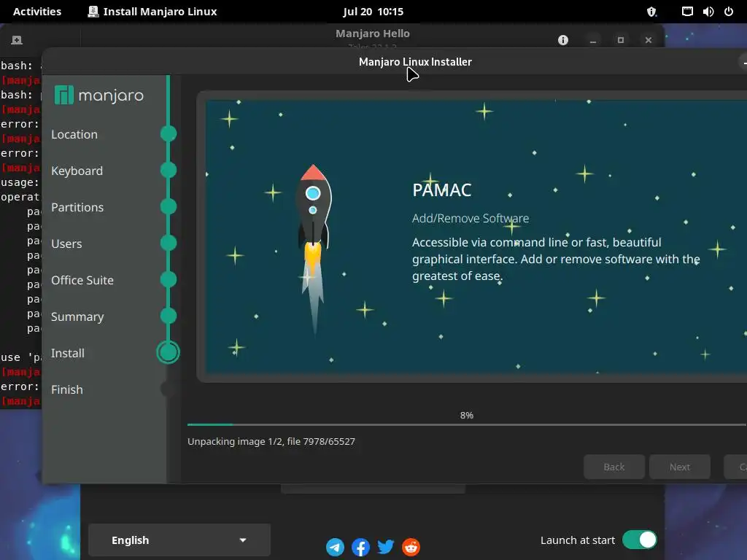
Task: Click the Next button in the installer
Action: [679, 467]
